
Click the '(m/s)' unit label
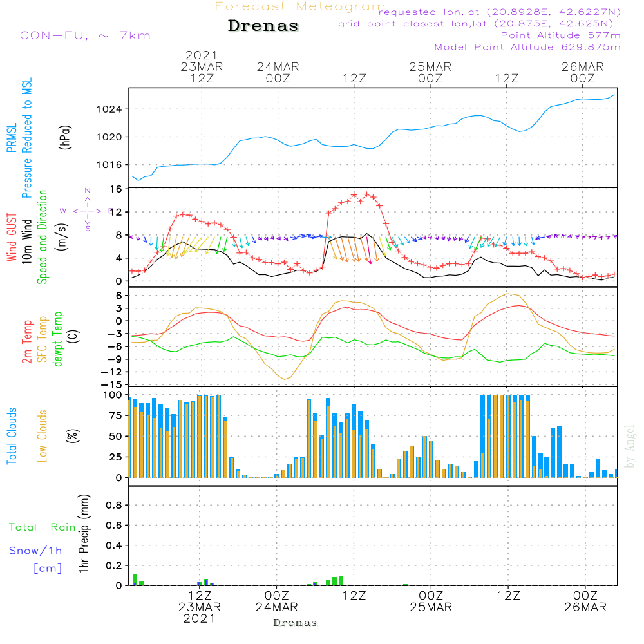click(62, 237)
